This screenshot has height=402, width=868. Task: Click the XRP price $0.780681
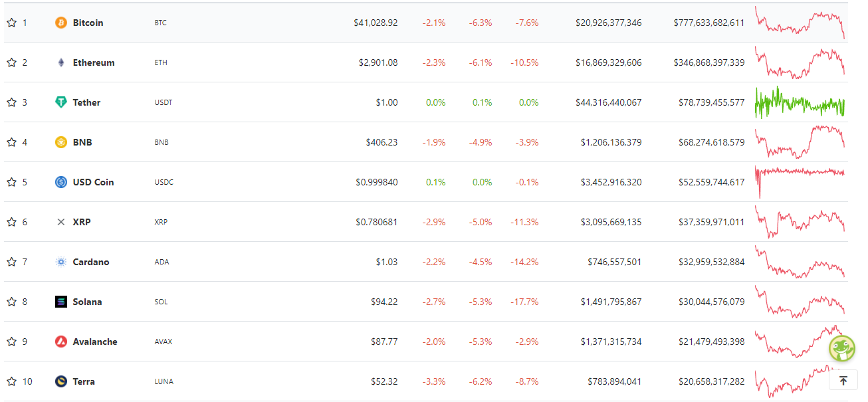point(377,222)
